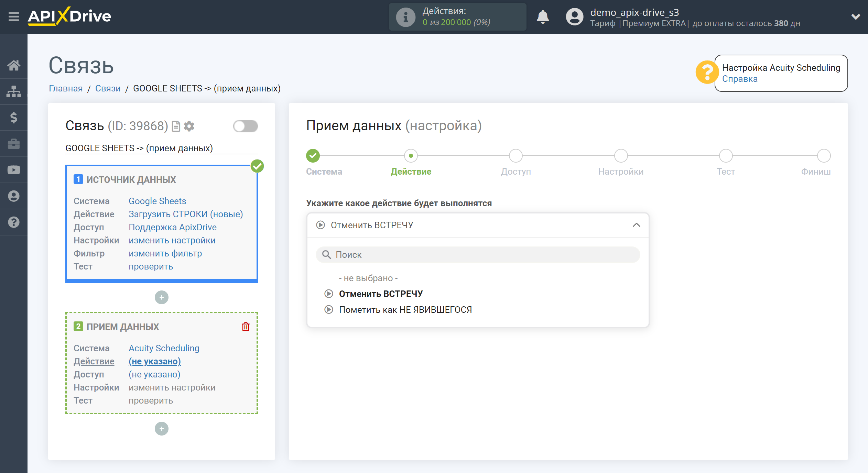
Task: Toggle the connection on/off switch
Action: pyautogui.click(x=245, y=126)
